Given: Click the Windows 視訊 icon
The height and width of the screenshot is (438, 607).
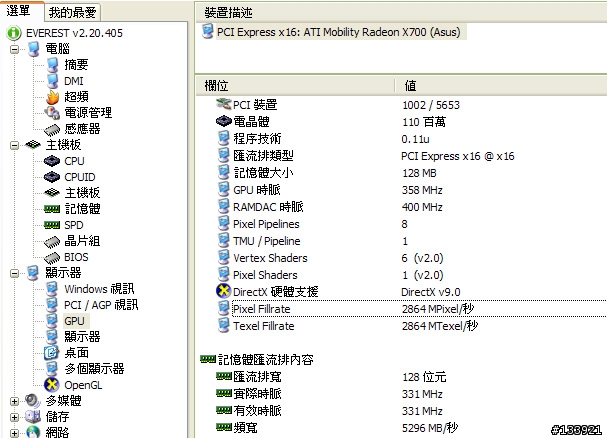Looking at the screenshot, I should (52, 289).
